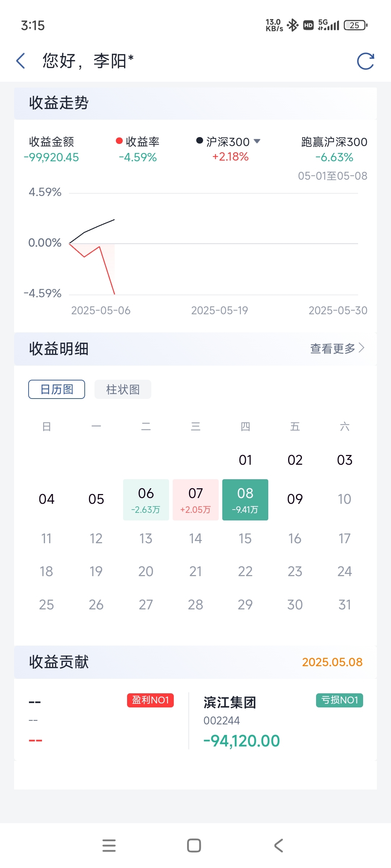This screenshot has width=391, height=868.
Task: Tap the 盈利NO1 red badge
Action: point(150,700)
